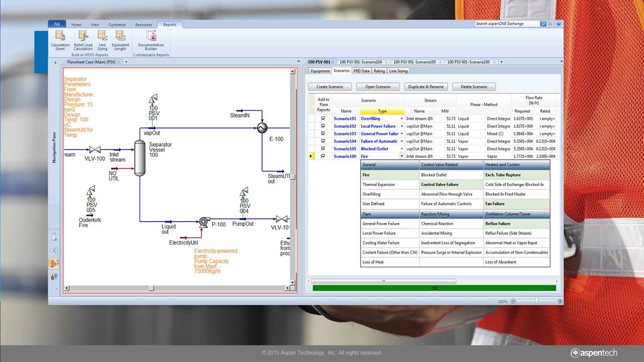Switch to the View ribbon tab
644x362 pixels.
click(95, 25)
